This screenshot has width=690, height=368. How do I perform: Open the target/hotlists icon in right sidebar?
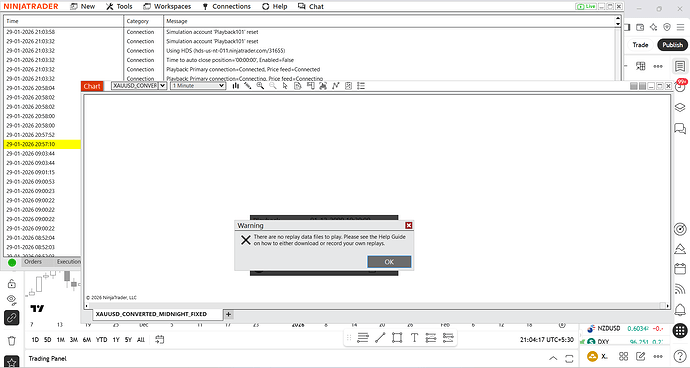[x=680, y=229]
